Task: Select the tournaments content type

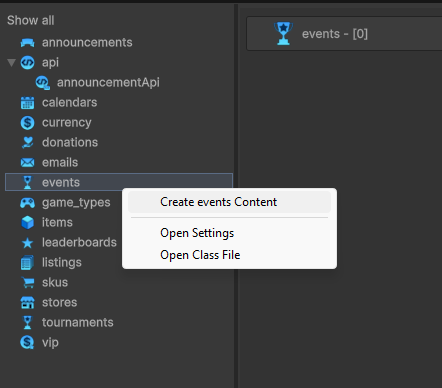Action: click(78, 323)
